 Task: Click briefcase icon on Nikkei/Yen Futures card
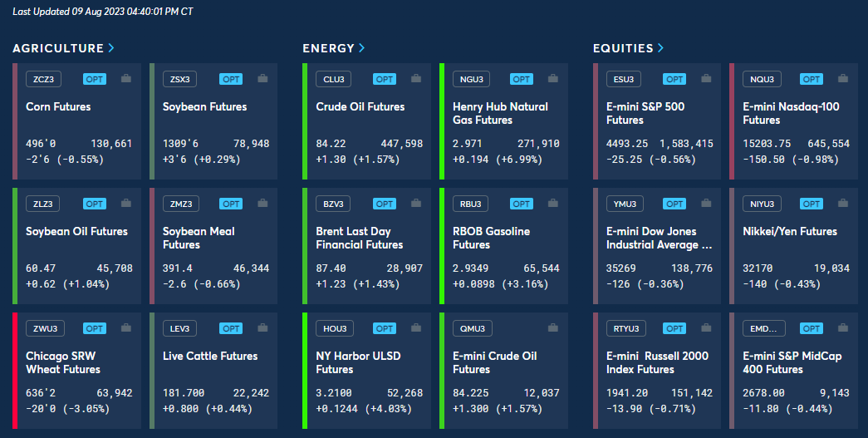[843, 204]
